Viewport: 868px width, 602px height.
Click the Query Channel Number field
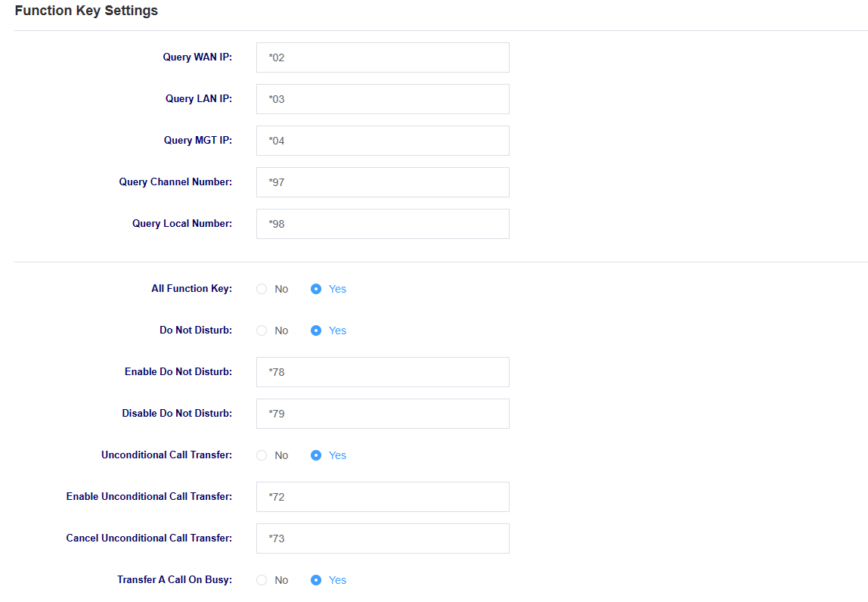point(383,182)
